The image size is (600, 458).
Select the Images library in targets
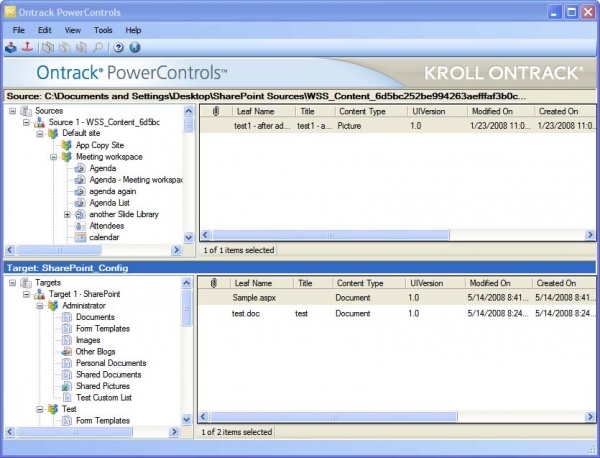pyautogui.click(x=88, y=340)
